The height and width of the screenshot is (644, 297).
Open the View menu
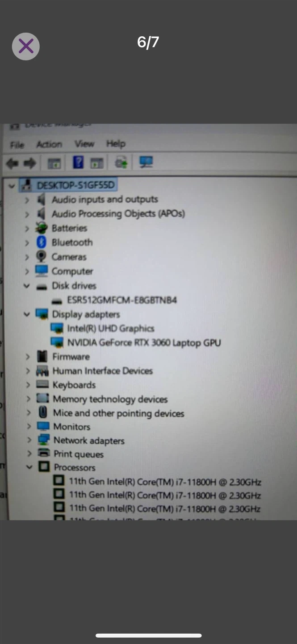coord(84,144)
